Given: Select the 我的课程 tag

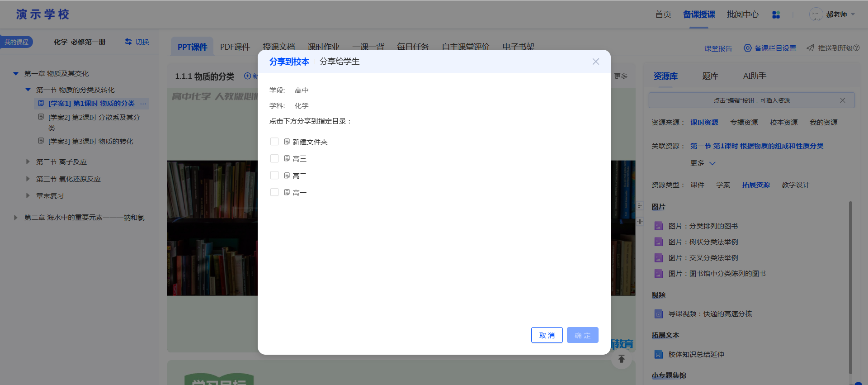Looking at the screenshot, I should pyautogui.click(x=16, y=42).
